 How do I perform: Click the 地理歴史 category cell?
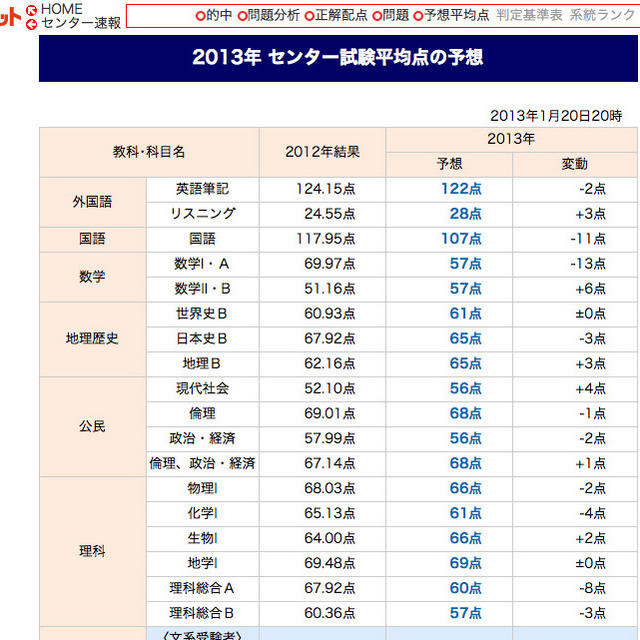pos(93,339)
